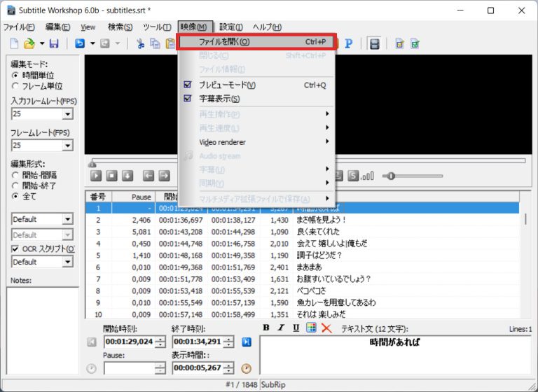Open the フレームレート(FPS) dropdown

point(67,146)
